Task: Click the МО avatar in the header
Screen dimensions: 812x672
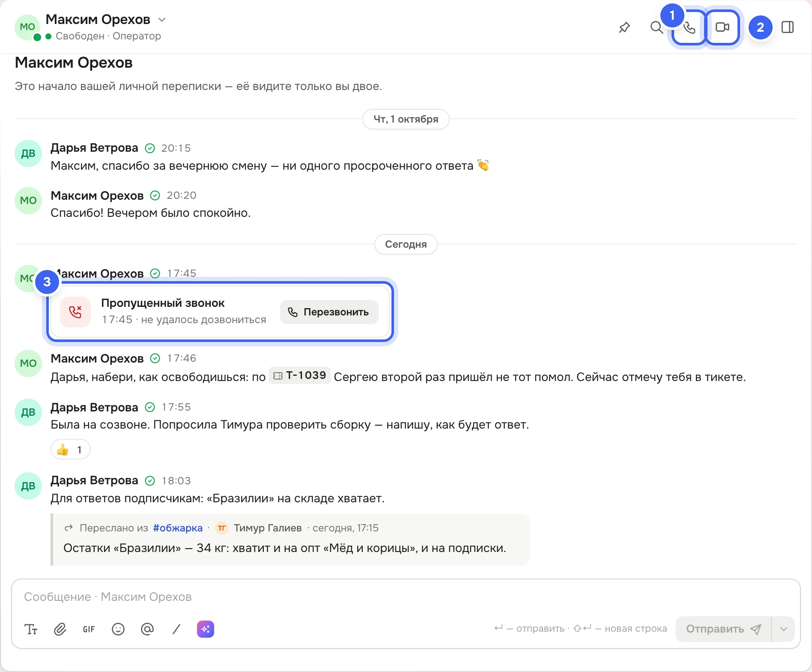Action: [27, 27]
